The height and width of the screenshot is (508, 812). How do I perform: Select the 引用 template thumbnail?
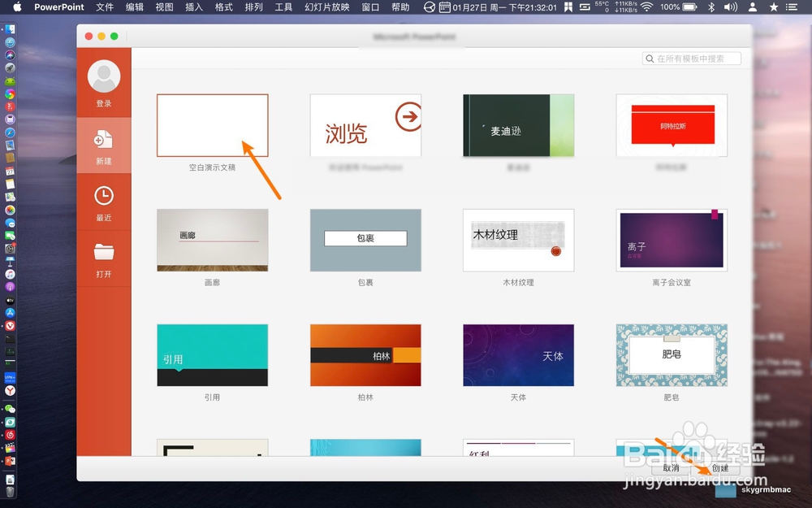(212, 355)
